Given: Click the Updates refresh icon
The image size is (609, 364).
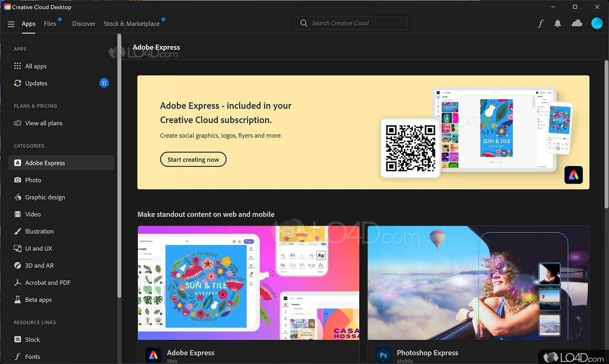Looking at the screenshot, I should tap(18, 83).
